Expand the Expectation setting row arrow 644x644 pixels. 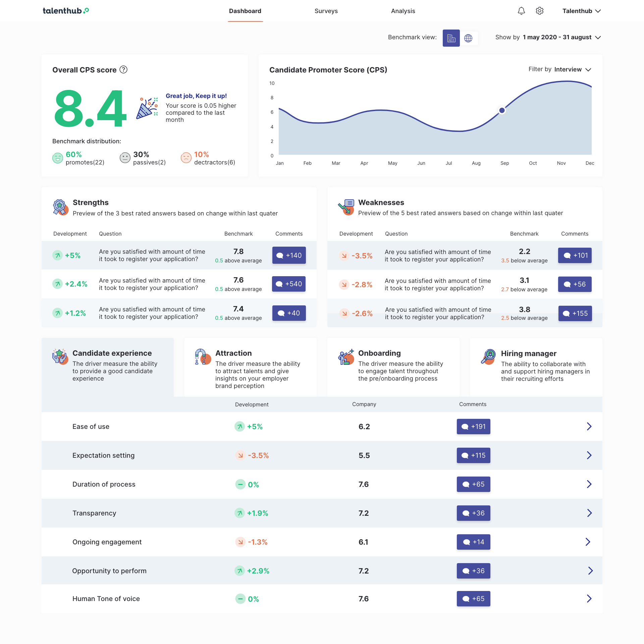pos(589,455)
